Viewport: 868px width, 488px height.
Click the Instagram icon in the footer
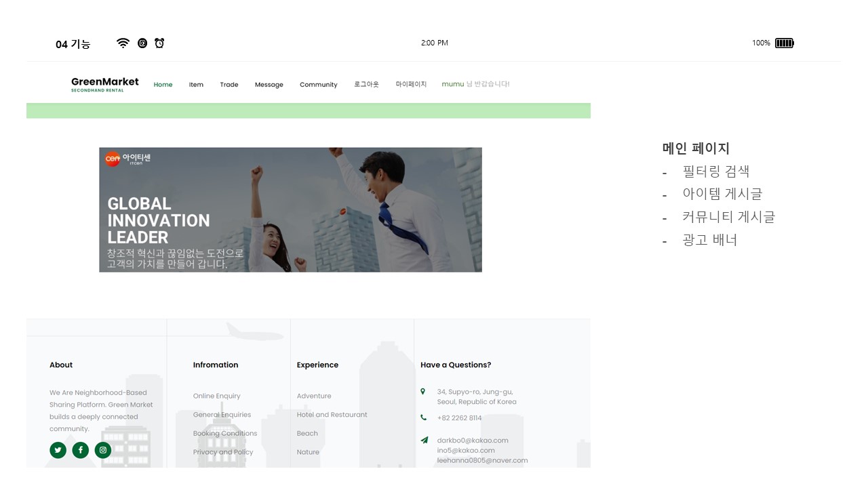[102, 450]
